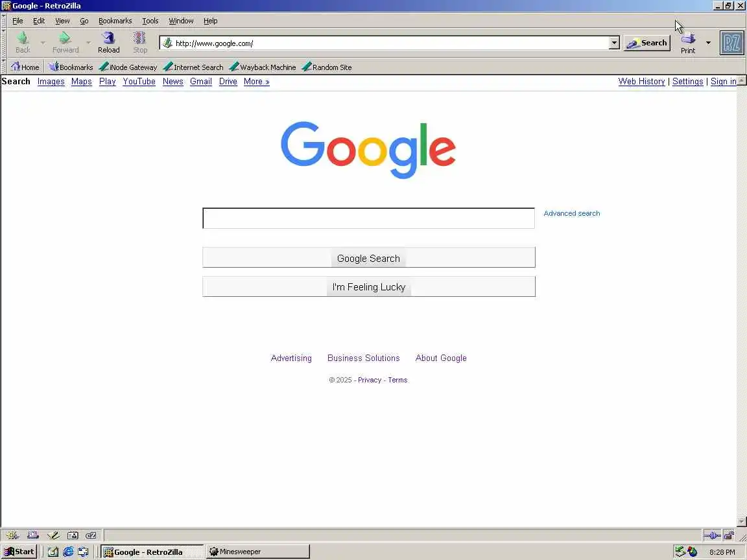Screen dimensions: 747x560
Task: Go to Google Images link
Action: (51, 82)
